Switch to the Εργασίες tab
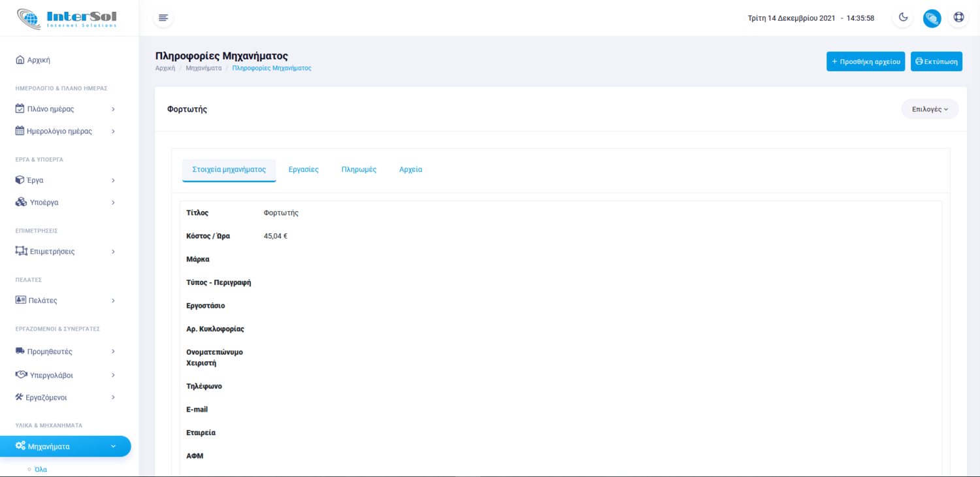 coord(304,169)
